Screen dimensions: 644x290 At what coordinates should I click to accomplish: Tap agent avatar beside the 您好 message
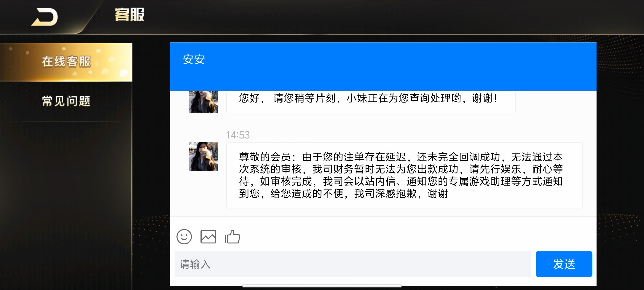pos(204,101)
